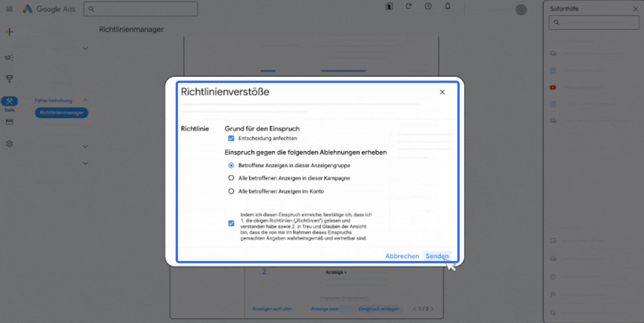Click the Soforthilfe search field

594,23
